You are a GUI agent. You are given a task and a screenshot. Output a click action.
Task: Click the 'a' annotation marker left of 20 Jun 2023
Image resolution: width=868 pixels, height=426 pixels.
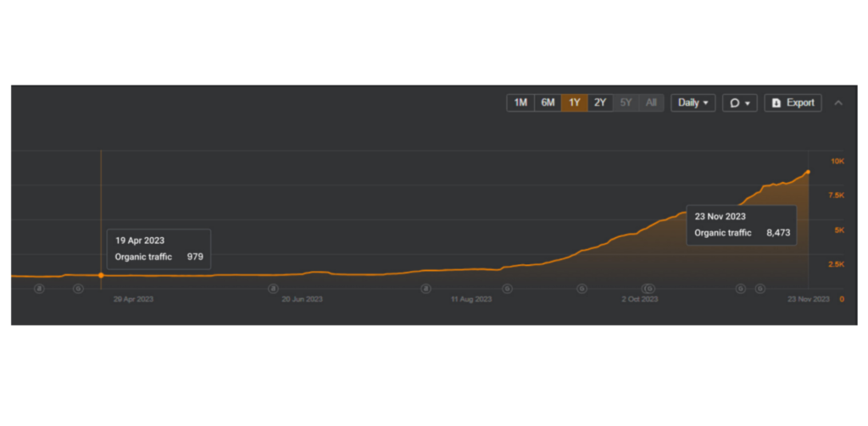pyautogui.click(x=273, y=289)
